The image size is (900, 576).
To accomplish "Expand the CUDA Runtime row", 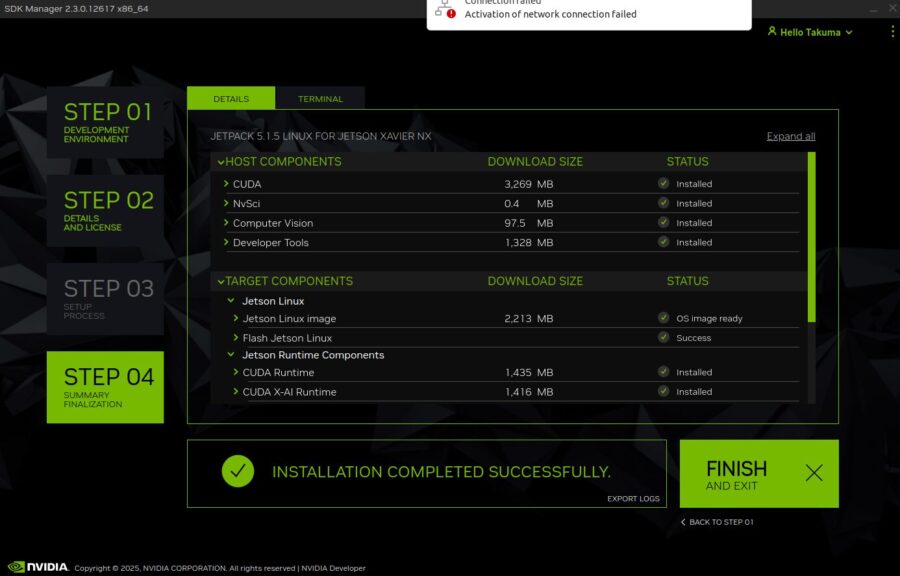I will [236, 372].
